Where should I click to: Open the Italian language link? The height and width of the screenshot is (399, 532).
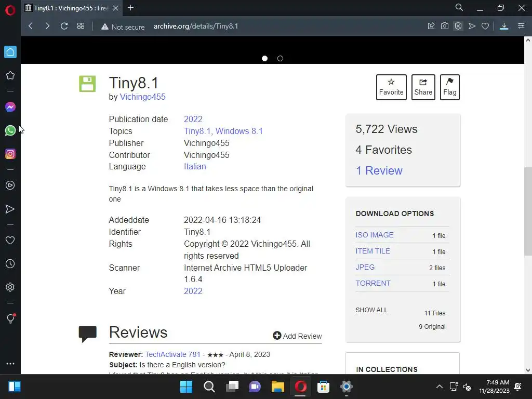pyautogui.click(x=195, y=166)
